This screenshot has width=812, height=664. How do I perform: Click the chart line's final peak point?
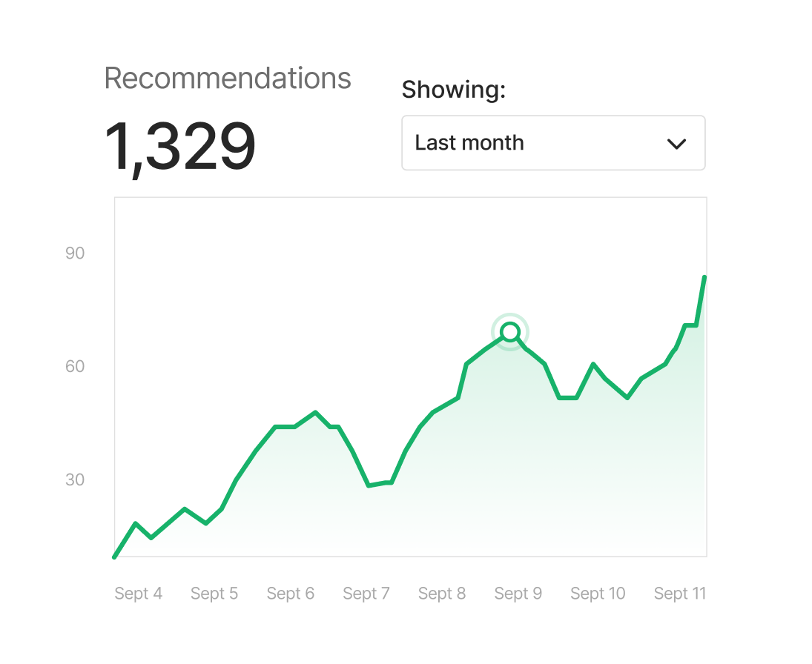[x=704, y=277]
